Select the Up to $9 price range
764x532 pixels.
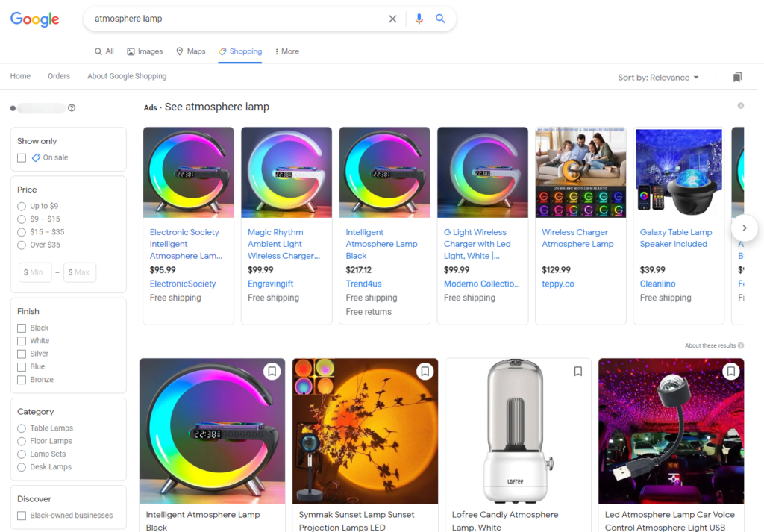[x=22, y=206]
